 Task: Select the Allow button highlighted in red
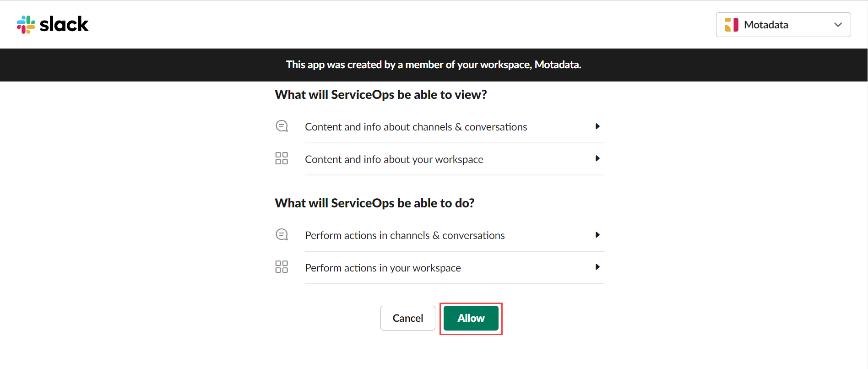click(x=470, y=318)
